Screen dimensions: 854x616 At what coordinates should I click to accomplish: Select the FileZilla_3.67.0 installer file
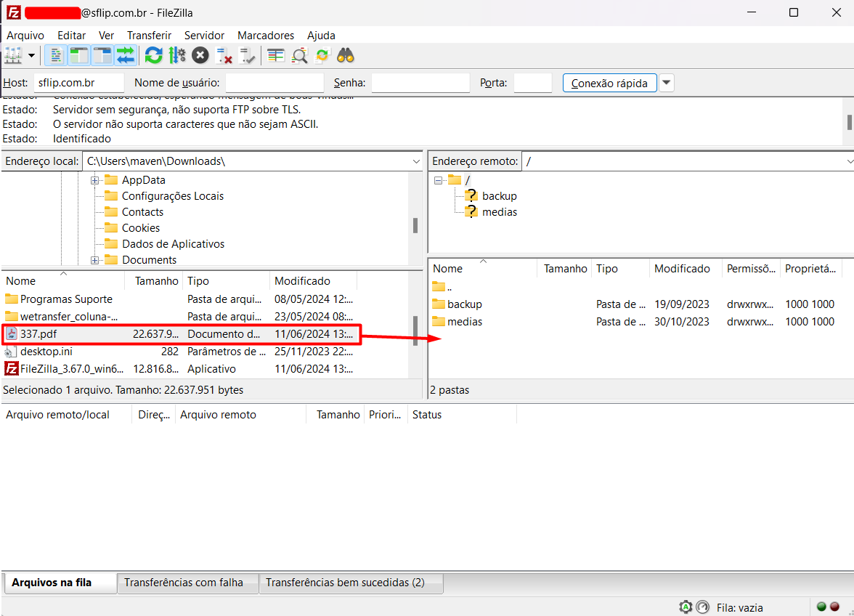(x=180, y=369)
